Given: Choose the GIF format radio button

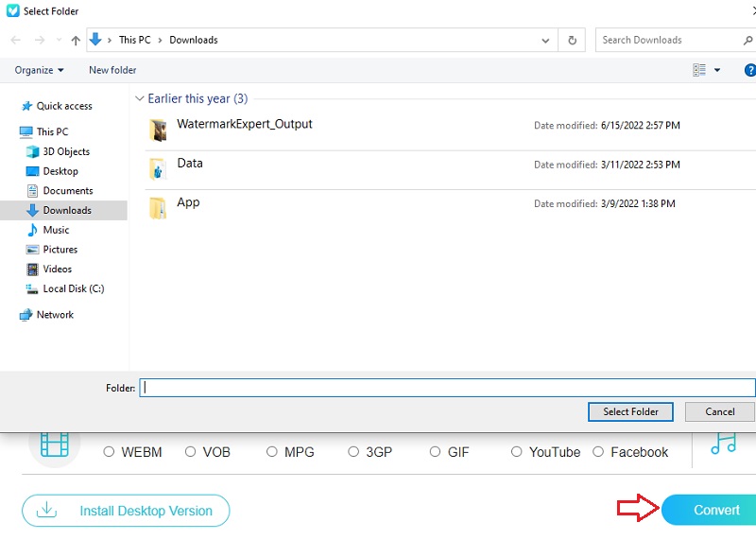Looking at the screenshot, I should (435, 452).
